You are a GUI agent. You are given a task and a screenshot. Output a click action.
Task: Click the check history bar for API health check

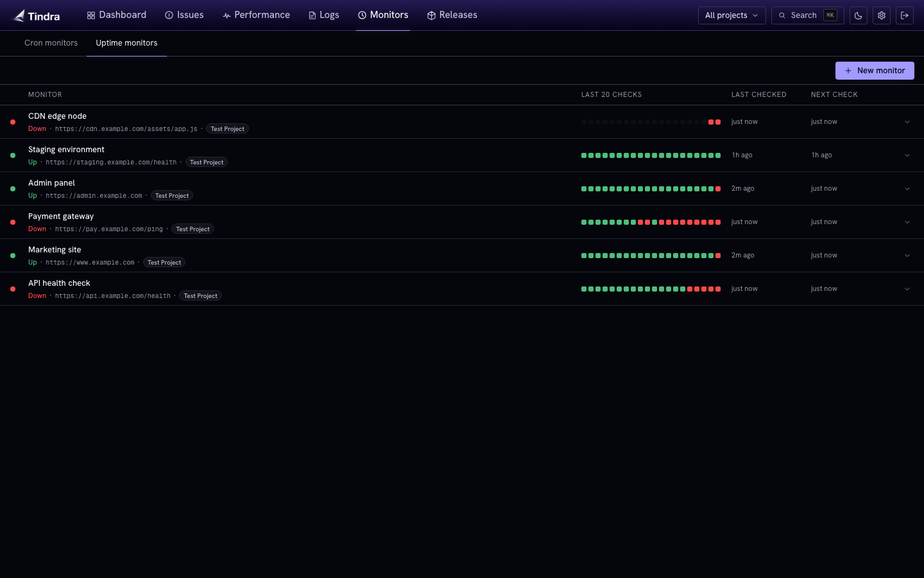point(651,289)
